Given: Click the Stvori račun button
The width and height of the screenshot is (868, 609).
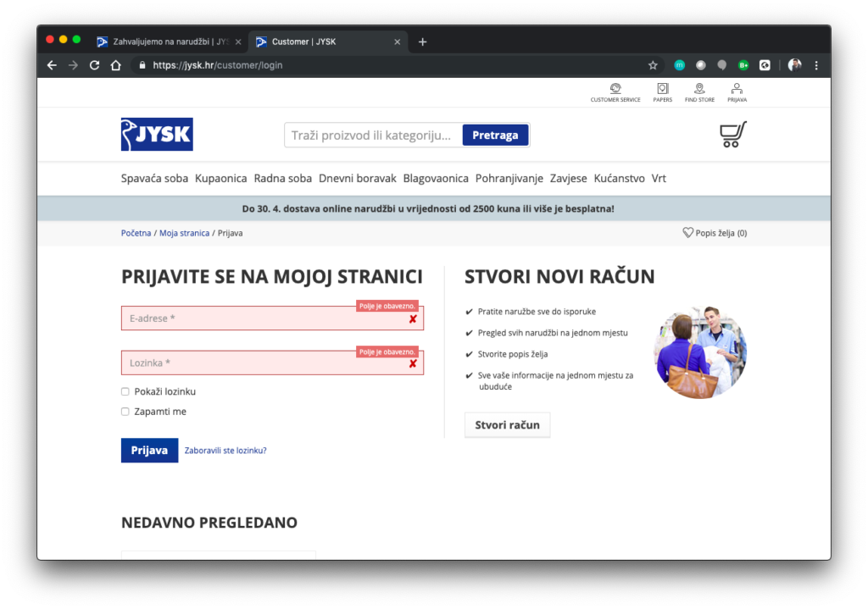Looking at the screenshot, I should pyautogui.click(x=507, y=425).
